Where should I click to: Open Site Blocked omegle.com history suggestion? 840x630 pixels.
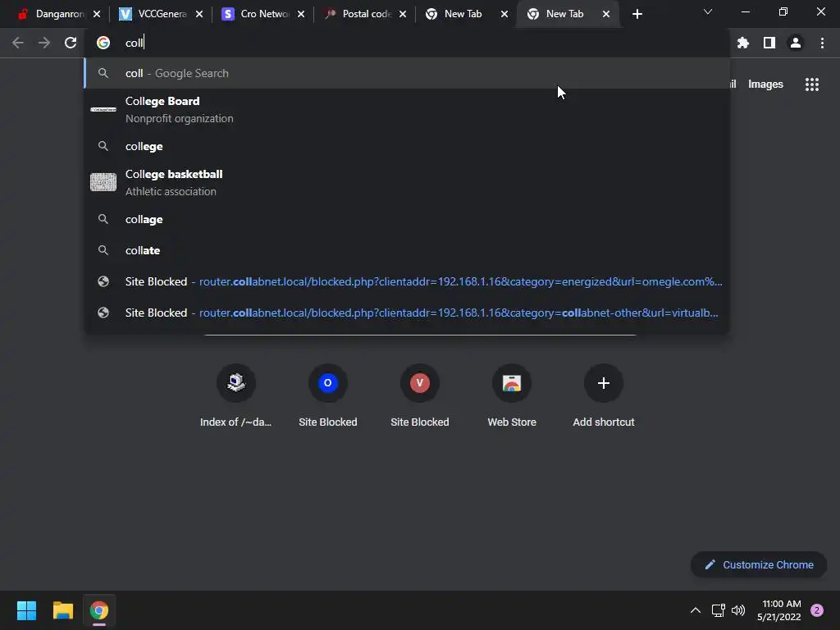(x=407, y=281)
